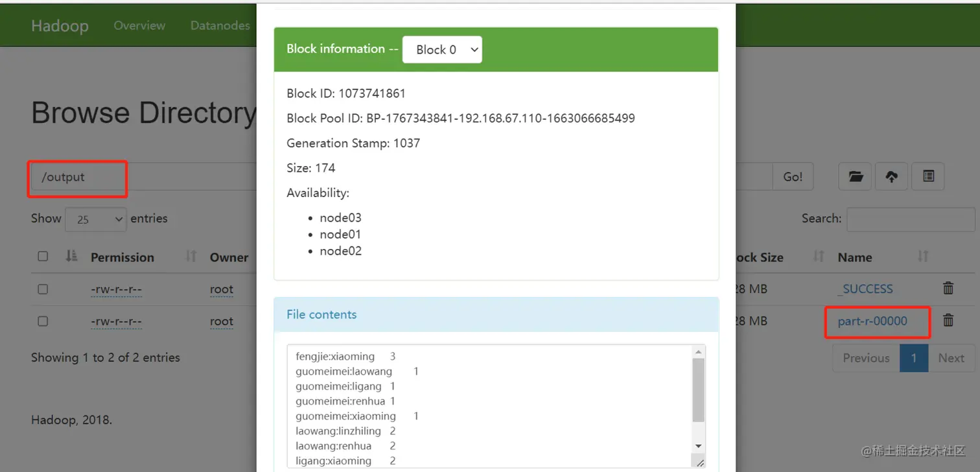Click node02 in the Availability list
980x472 pixels.
click(x=340, y=251)
